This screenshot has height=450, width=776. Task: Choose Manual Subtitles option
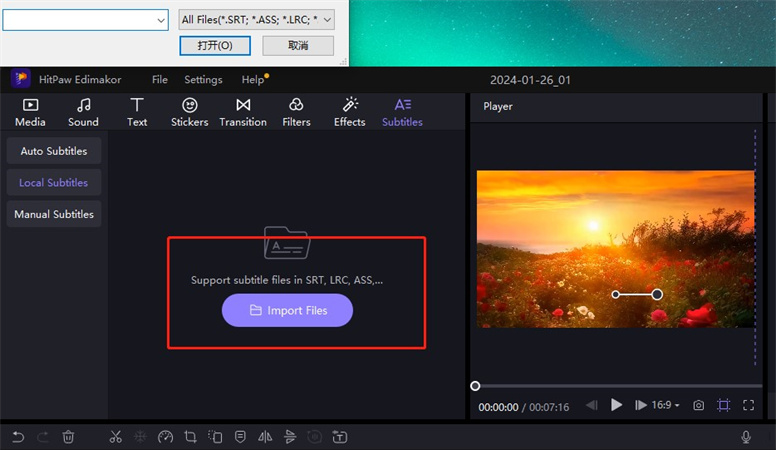pyautogui.click(x=54, y=214)
